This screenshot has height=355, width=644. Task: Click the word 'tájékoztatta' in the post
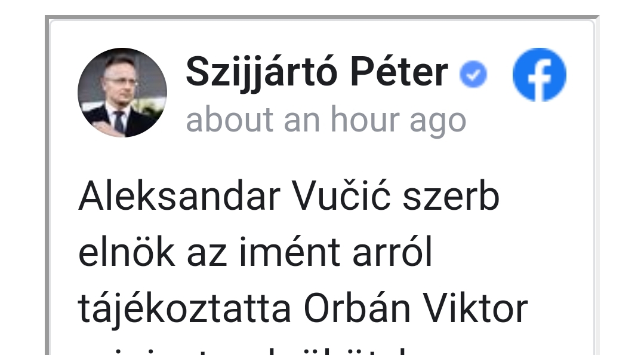(x=185, y=309)
